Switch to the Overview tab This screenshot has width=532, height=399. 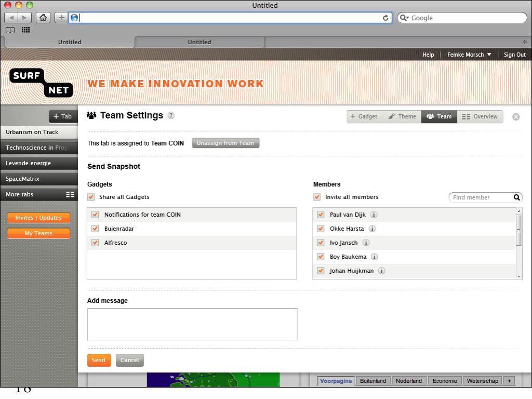click(x=480, y=116)
